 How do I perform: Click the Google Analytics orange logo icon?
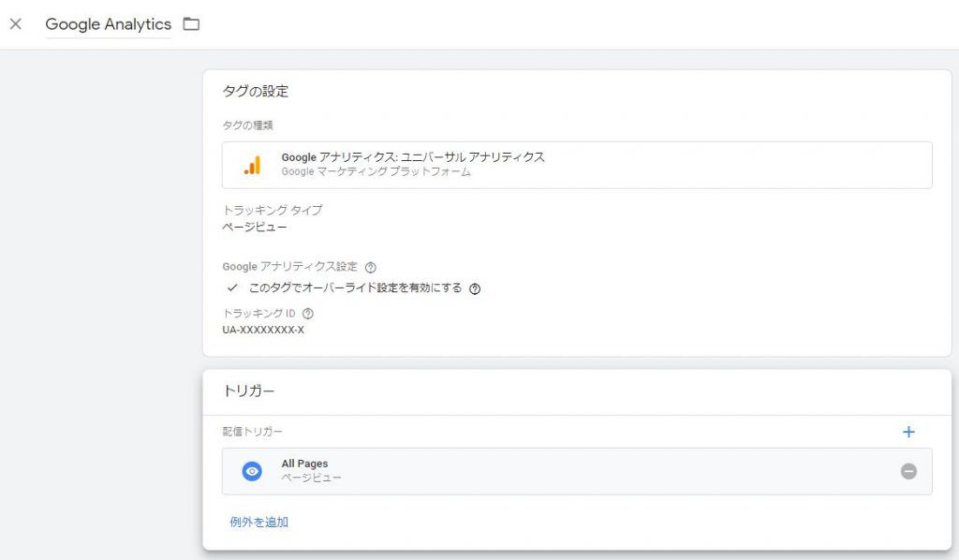click(x=251, y=166)
